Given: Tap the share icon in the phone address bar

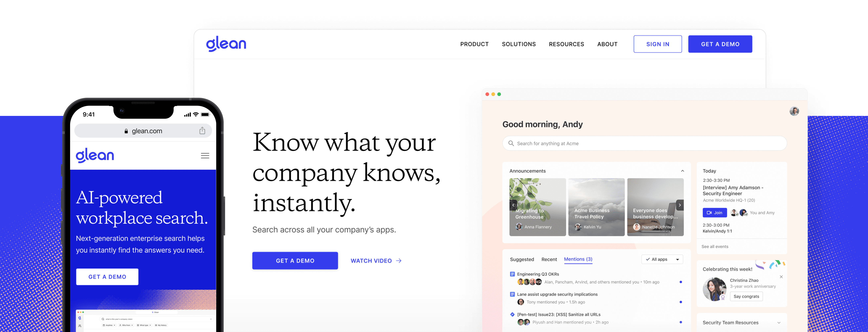Looking at the screenshot, I should click(202, 131).
